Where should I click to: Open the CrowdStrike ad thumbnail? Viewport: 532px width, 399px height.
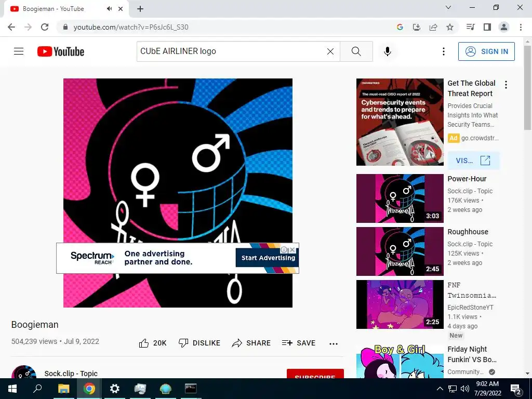coord(400,122)
